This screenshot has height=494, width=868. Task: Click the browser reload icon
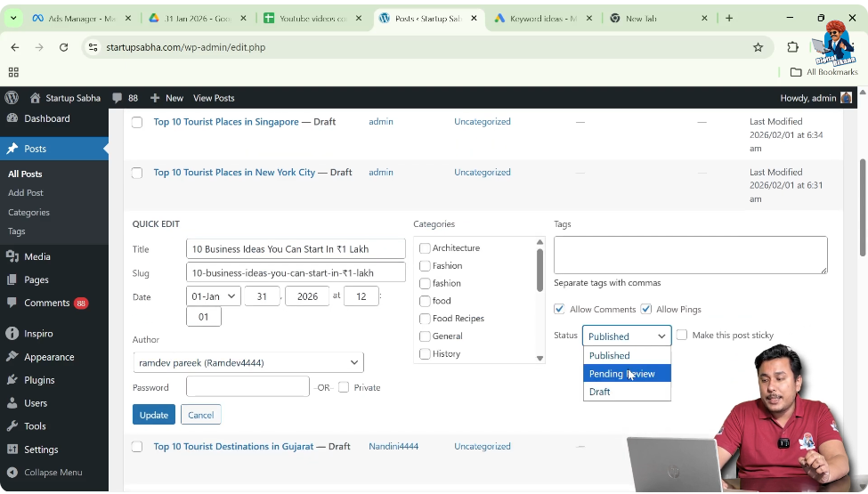pos(63,47)
